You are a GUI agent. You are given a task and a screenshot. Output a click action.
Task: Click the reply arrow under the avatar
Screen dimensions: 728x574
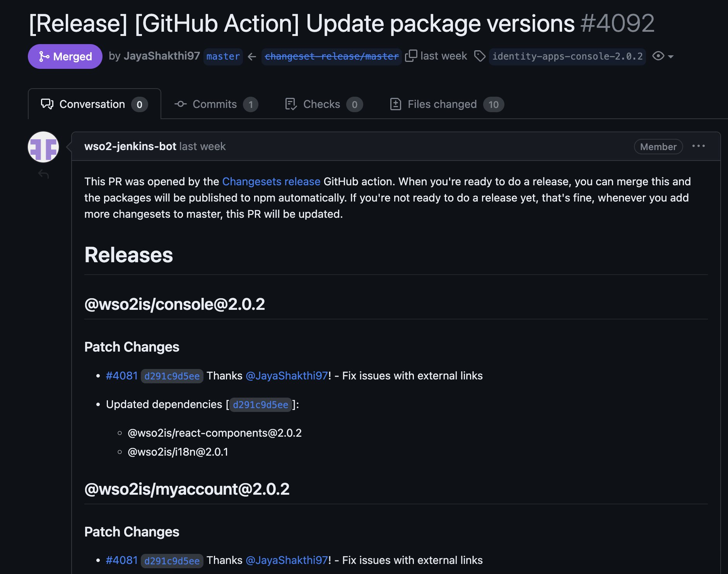[43, 174]
